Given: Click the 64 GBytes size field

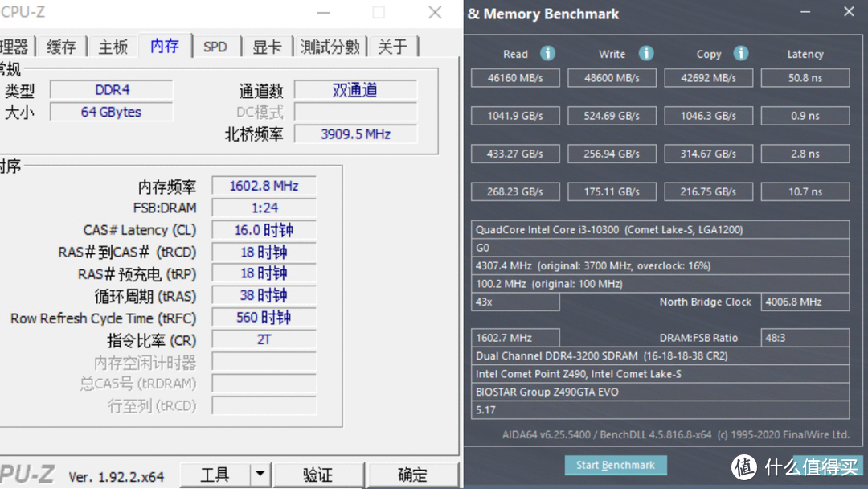Looking at the screenshot, I should tap(111, 112).
